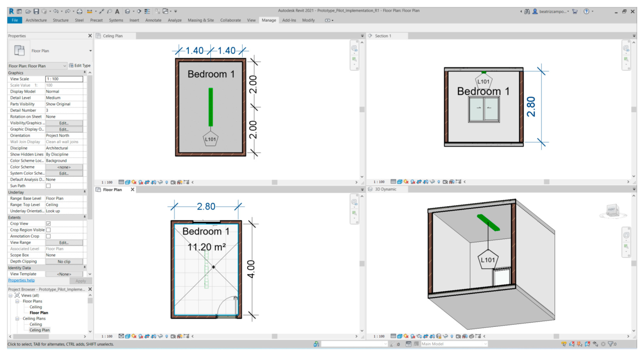Click the Revit R logo icon
644x356 pixels.
coord(11,11)
